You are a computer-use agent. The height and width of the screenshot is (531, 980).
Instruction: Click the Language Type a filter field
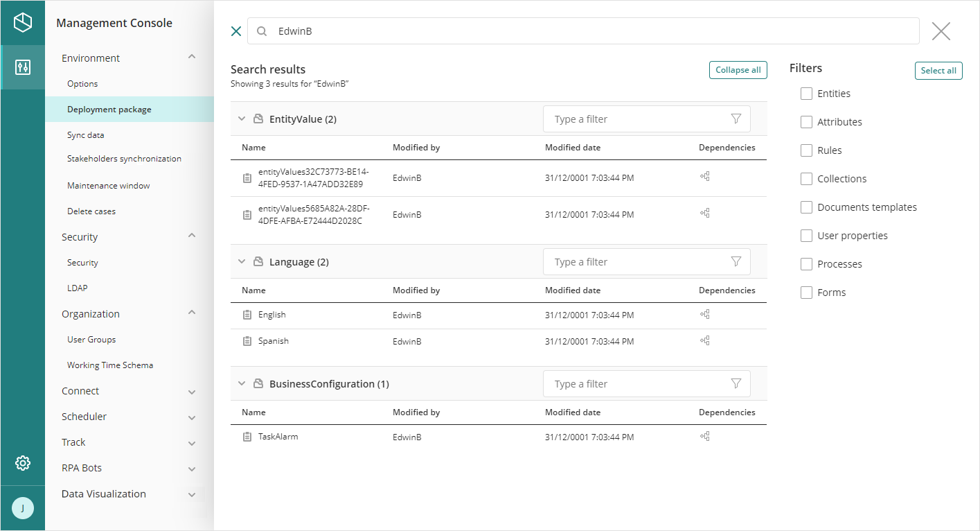pos(647,262)
